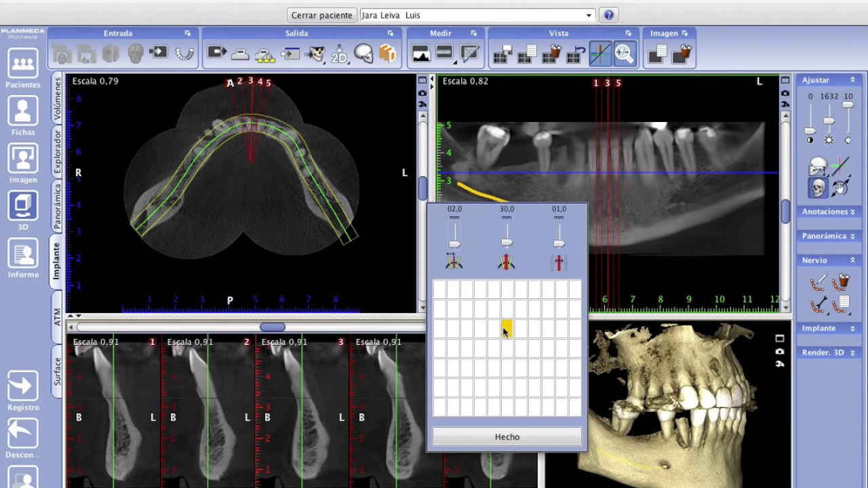Toggle the crosshair lines icon in Vista
The width and height of the screenshot is (868, 488).
pyautogui.click(x=600, y=54)
